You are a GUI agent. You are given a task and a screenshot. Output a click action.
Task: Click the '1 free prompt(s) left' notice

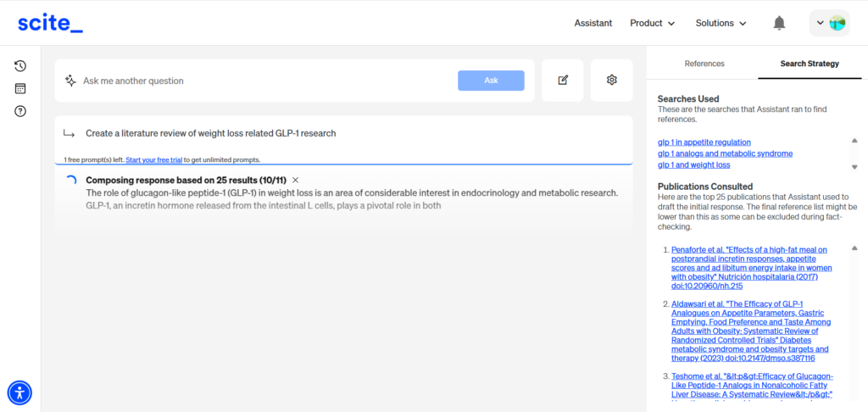pyautogui.click(x=94, y=159)
